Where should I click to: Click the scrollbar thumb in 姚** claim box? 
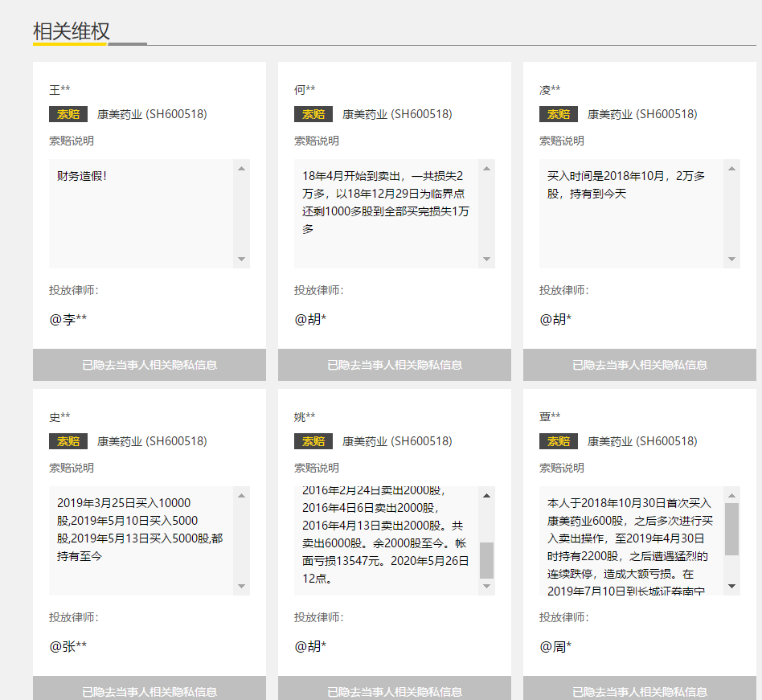(486, 560)
